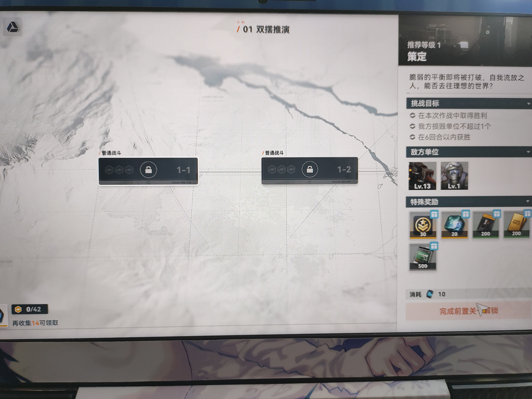Collapse the 敌方单位 section arrow
This screenshot has width=532, height=399.
(528, 152)
